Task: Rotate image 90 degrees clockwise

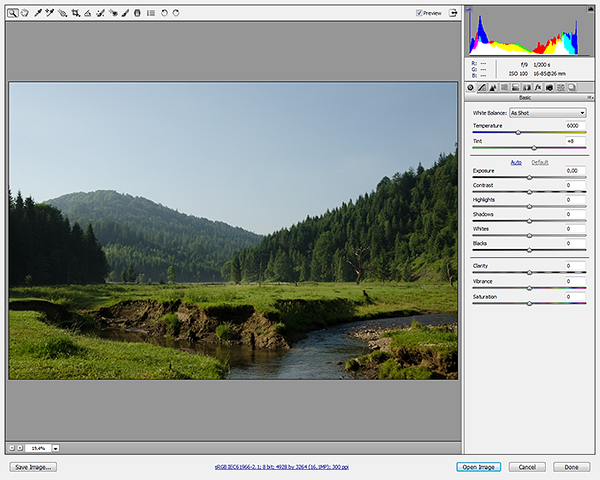Action: point(176,13)
